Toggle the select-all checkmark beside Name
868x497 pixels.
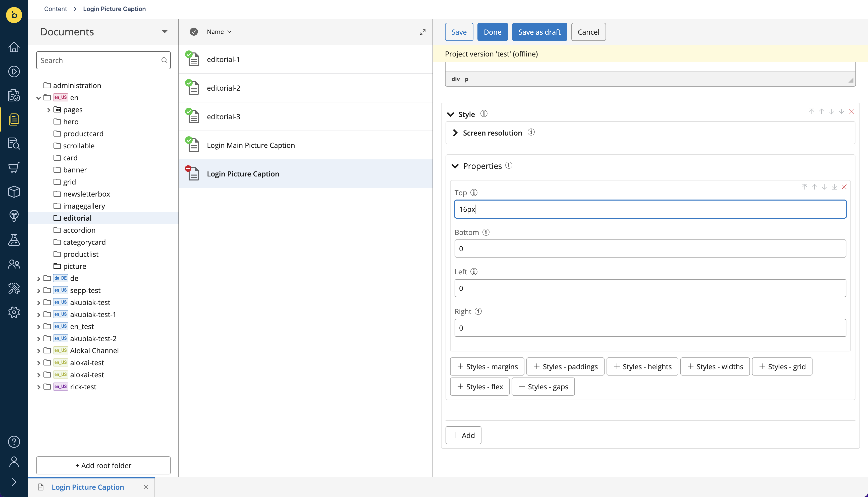point(194,32)
